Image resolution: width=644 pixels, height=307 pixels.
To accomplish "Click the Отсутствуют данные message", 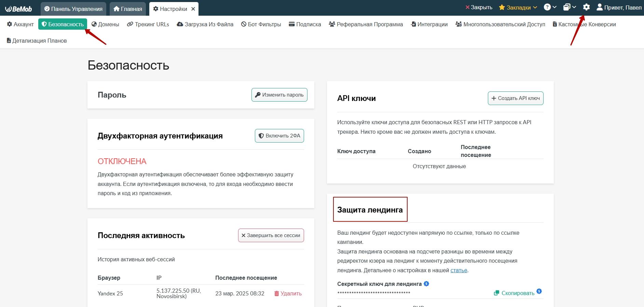I will (439, 166).
